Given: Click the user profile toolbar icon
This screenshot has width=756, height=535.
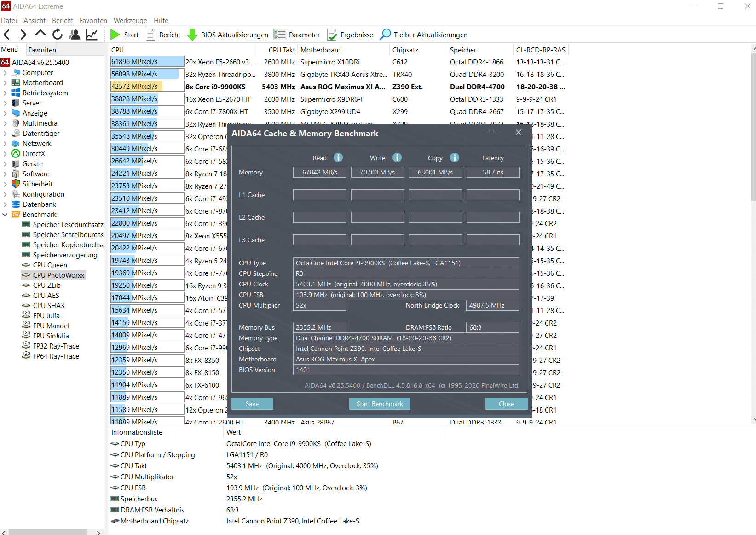Looking at the screenshot, I should [x=75, y=35].
